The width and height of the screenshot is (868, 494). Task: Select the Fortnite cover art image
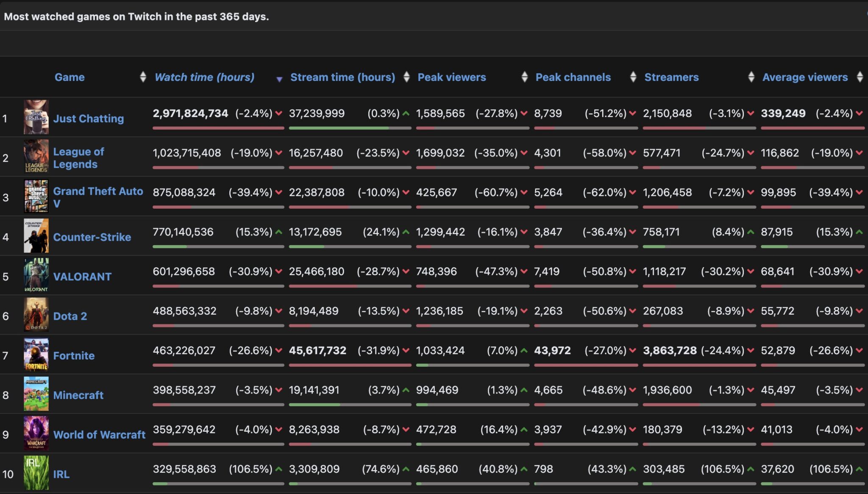pyautogui.click(x=36, y=354)
